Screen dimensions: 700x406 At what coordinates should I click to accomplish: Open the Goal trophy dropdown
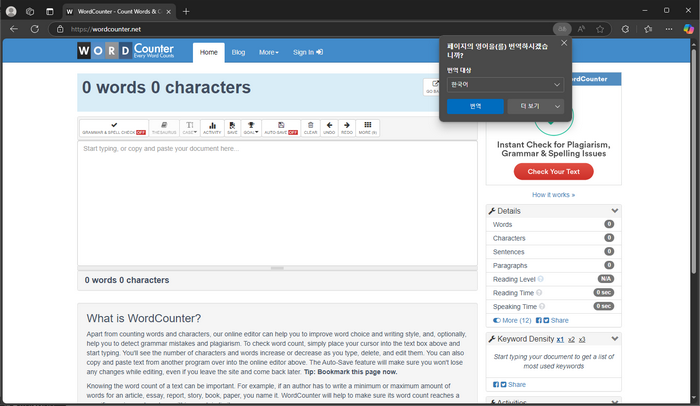[x=251, y=128]
